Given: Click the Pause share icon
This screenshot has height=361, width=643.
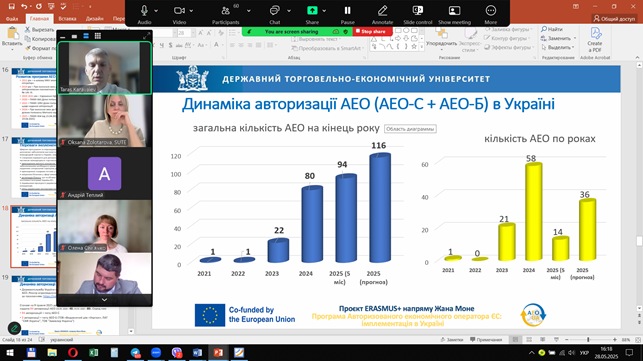Looking at the screenshot, I should point(347,11).
